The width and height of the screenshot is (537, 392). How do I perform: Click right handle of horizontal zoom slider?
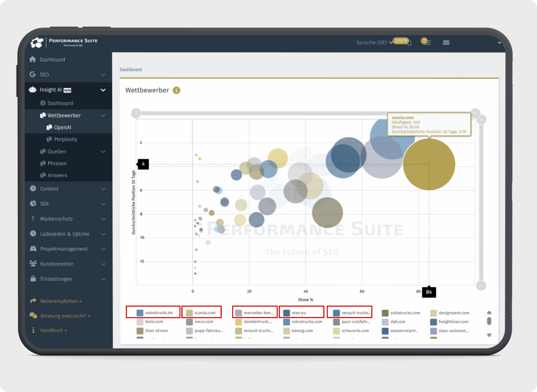[x=475, y=113]
